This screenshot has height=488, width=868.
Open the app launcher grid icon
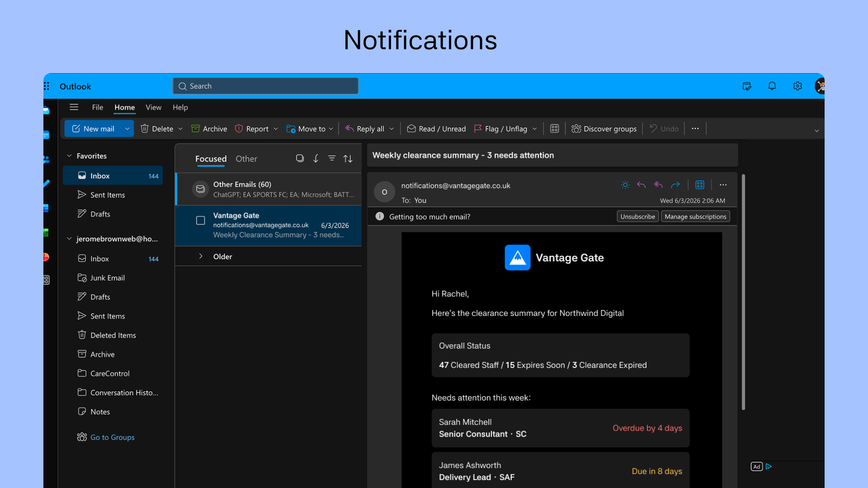pos(47,86)
